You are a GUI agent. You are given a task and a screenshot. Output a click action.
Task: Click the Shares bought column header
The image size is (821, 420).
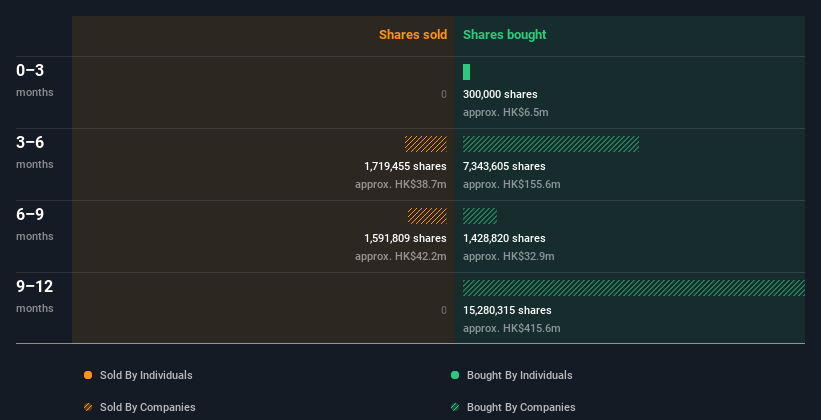coord(505,35)
